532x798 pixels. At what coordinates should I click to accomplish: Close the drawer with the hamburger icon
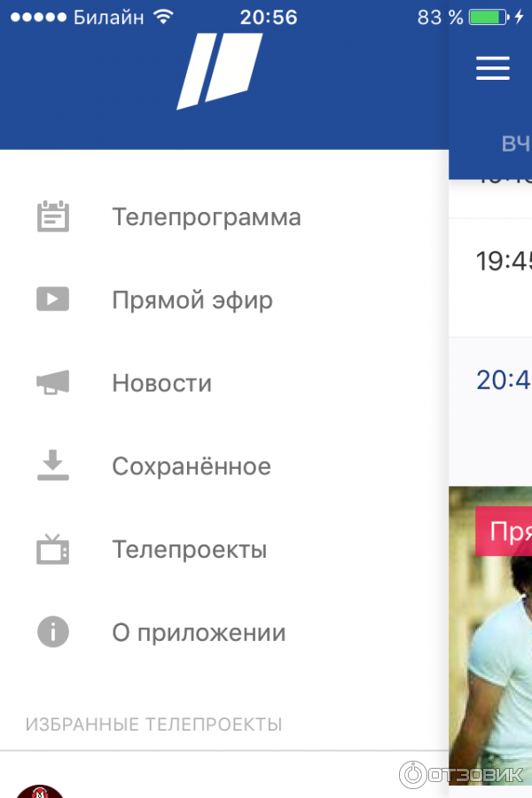pos(493,69)
